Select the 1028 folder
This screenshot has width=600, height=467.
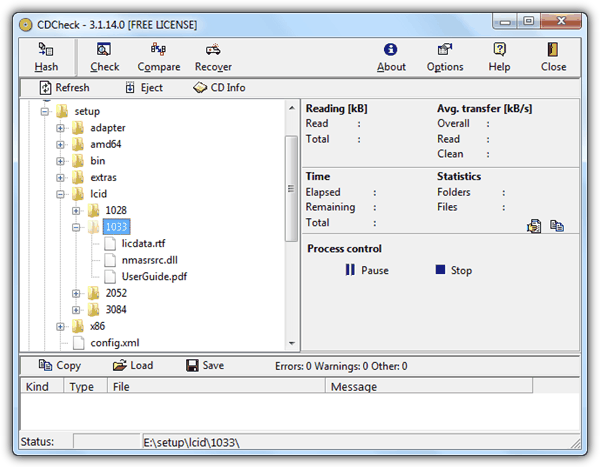pyautogui.click(x=116, y=210)
